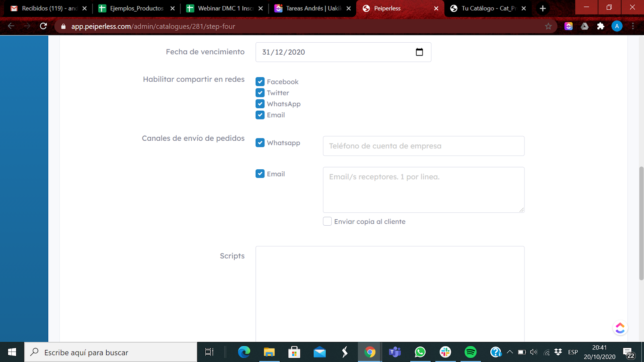Uncheck the Facebook sharing checkbox
Screen dimensions: 644x362
(260, 82)
